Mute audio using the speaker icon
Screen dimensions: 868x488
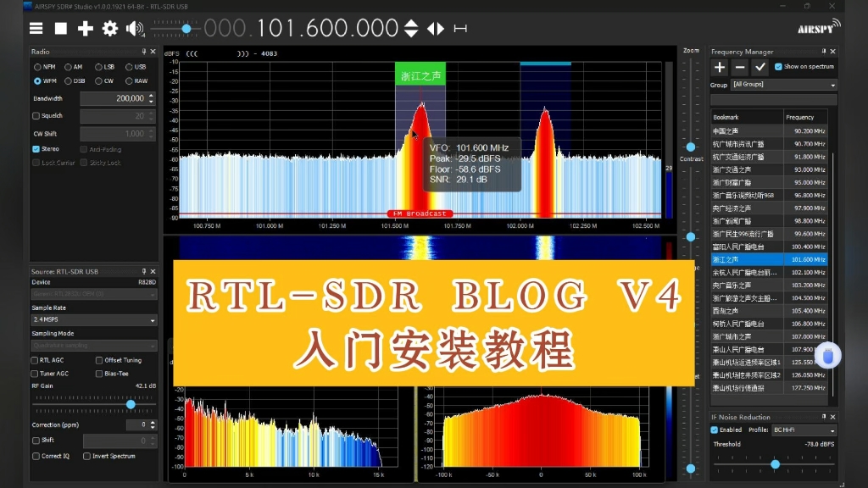[135, 28]
